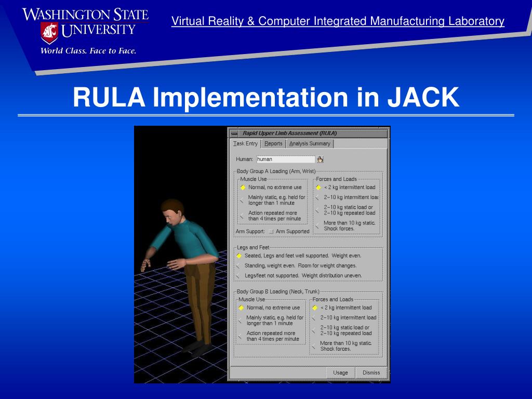Click the Human name input field
The width and height of the screenshot is (532, 399).
click(x=285, y=159)
